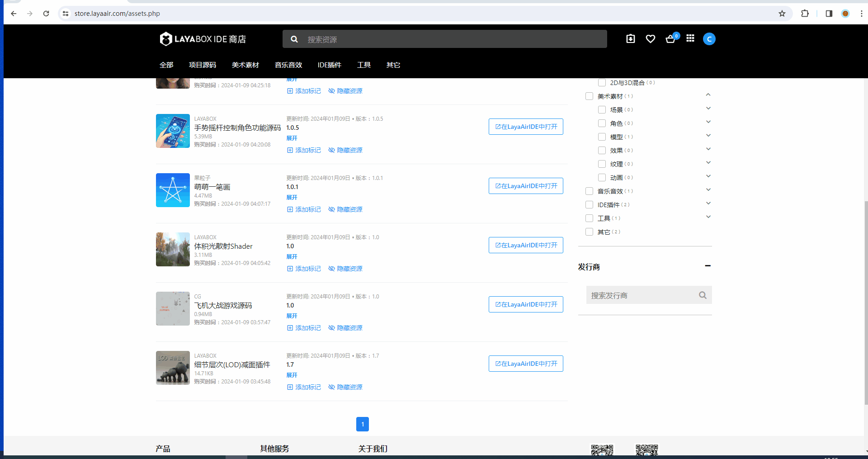Click the 搜索资源 search input field
The width and height of the screenshot is (868, 459).
click(x=452, y=39)
